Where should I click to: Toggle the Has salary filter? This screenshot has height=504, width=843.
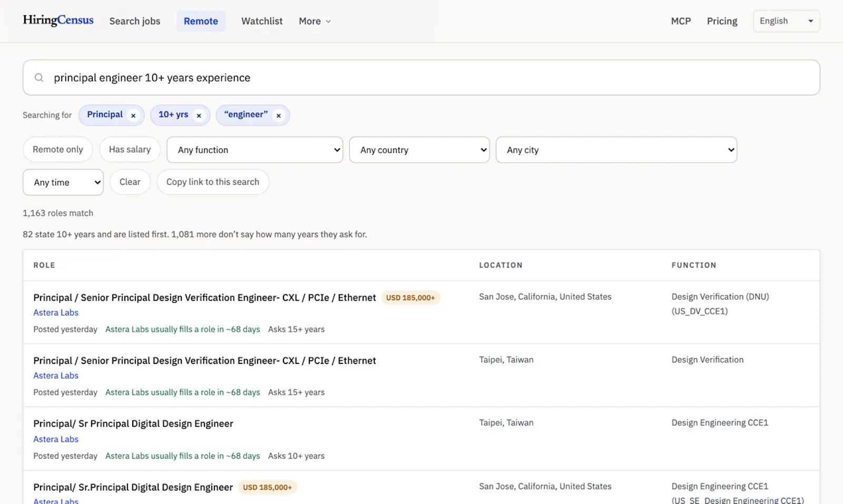(130, 150)
